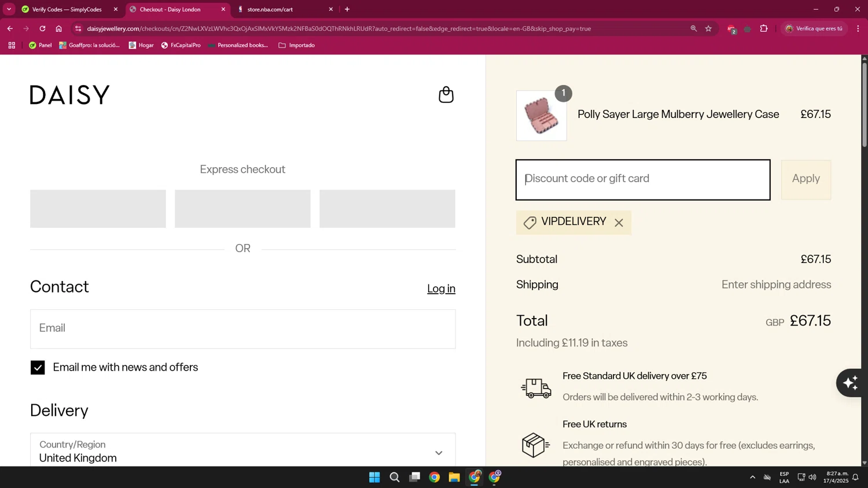Click the middle express checkout button

[x=242, y=209]
